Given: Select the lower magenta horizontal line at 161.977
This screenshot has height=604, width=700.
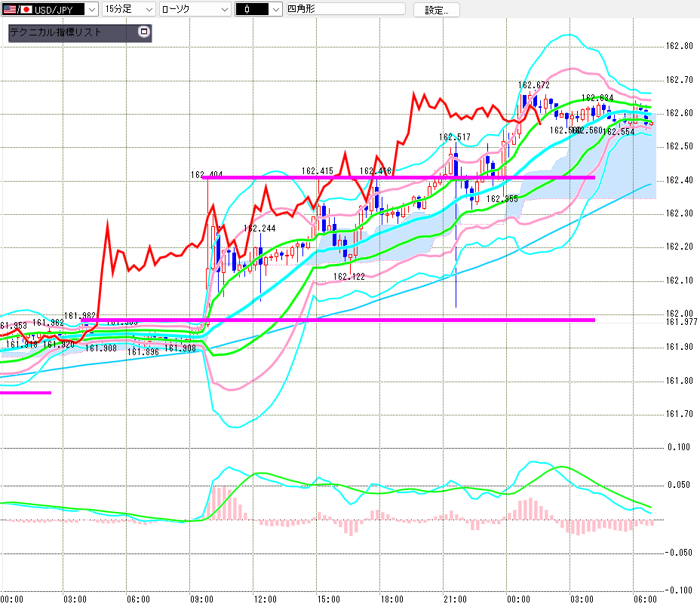Looking at the screenshot, I should coord(338,320).
